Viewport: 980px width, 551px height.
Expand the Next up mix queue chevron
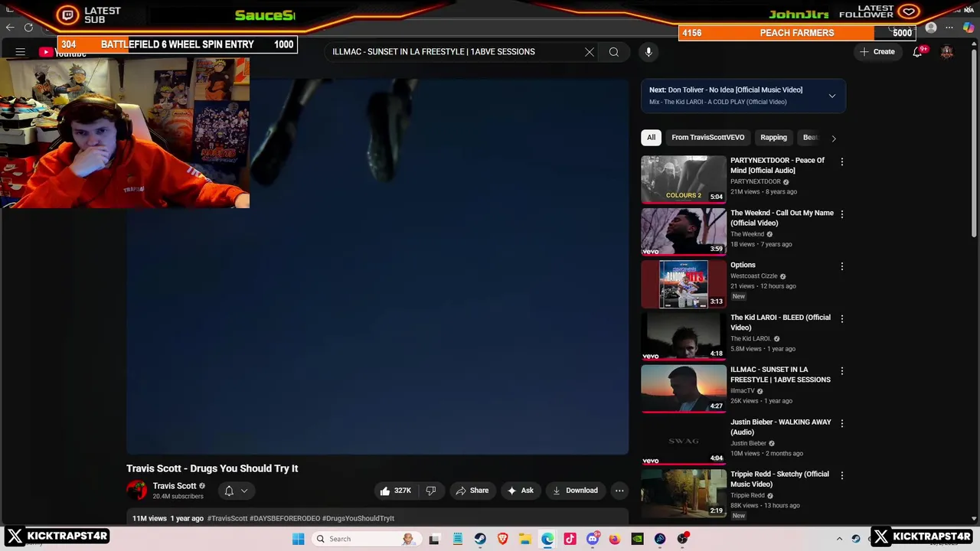[x=832, y=96]
